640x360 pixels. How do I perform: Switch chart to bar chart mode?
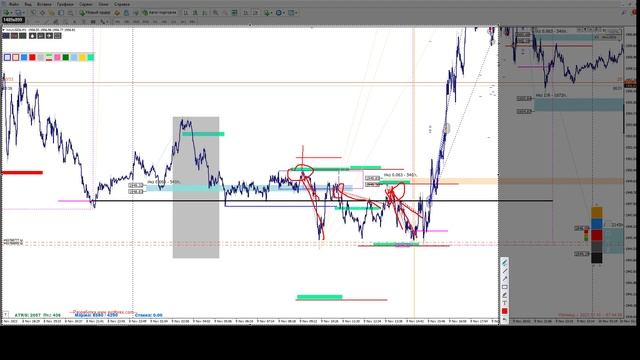[x=186, y=13]
